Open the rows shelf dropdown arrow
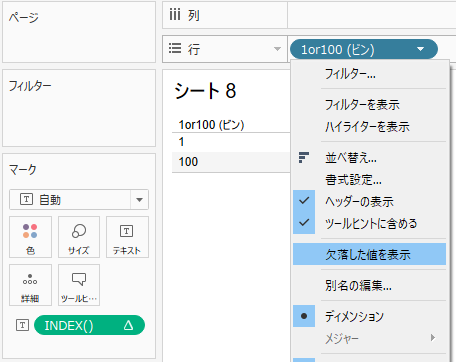 pyautogui.click(x=277, y=49)
